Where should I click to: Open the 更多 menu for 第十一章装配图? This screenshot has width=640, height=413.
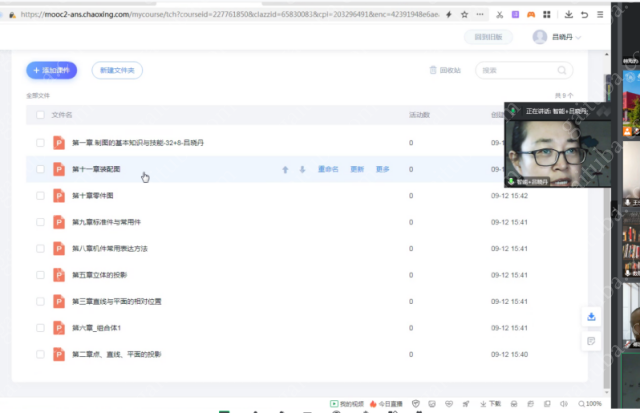[x=382, y=169]
